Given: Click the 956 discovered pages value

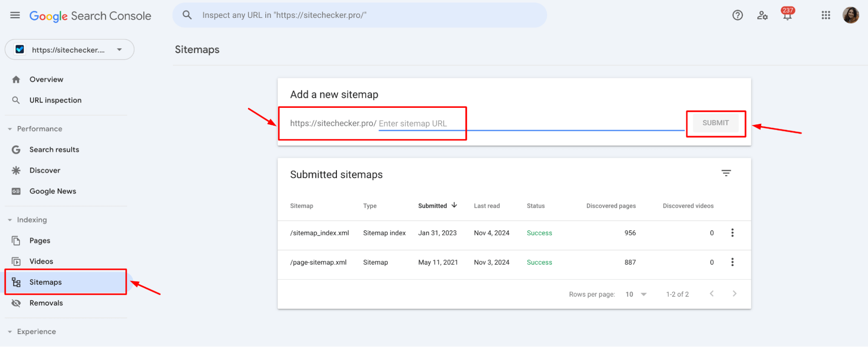Looking at the screenshot, I should pos(630,233).
